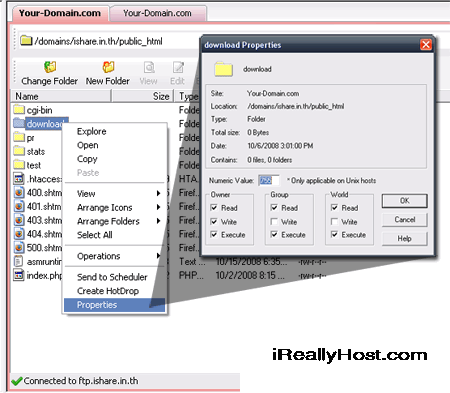
Task: Switch to the active Your-Domain.com tab
Action: pyautogui.click(x=60, y=13)
